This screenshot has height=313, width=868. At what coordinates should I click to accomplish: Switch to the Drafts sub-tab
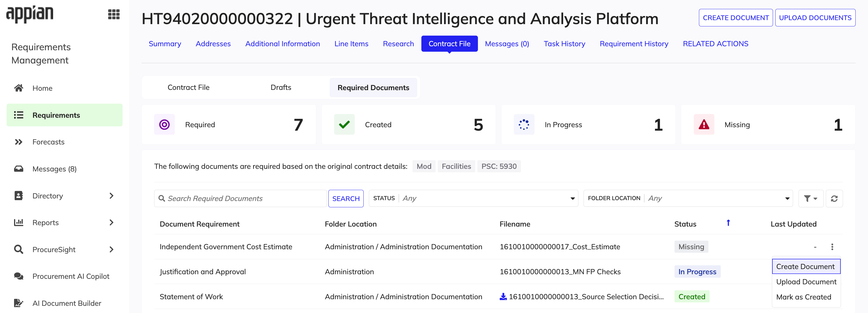pyautogui.click(x=281, y=87)
